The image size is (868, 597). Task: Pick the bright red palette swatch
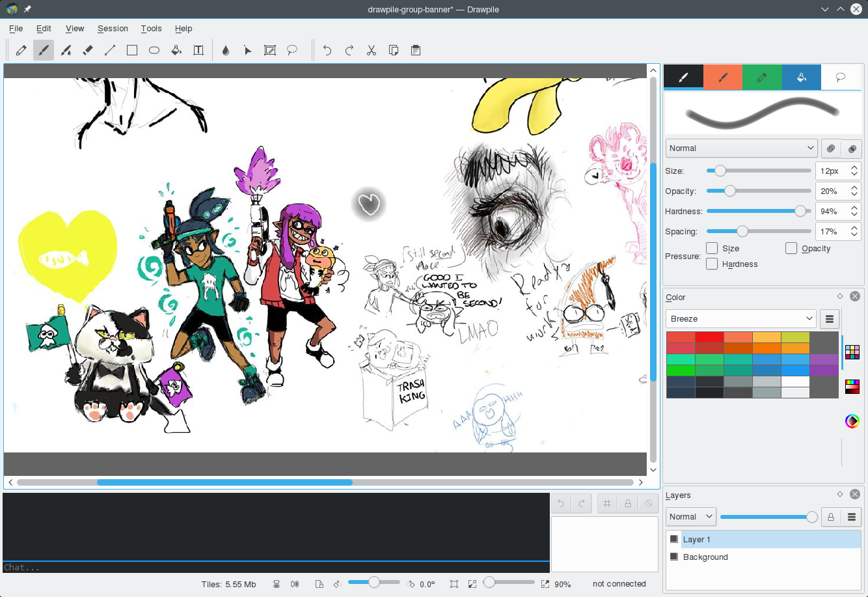[709, 337]
